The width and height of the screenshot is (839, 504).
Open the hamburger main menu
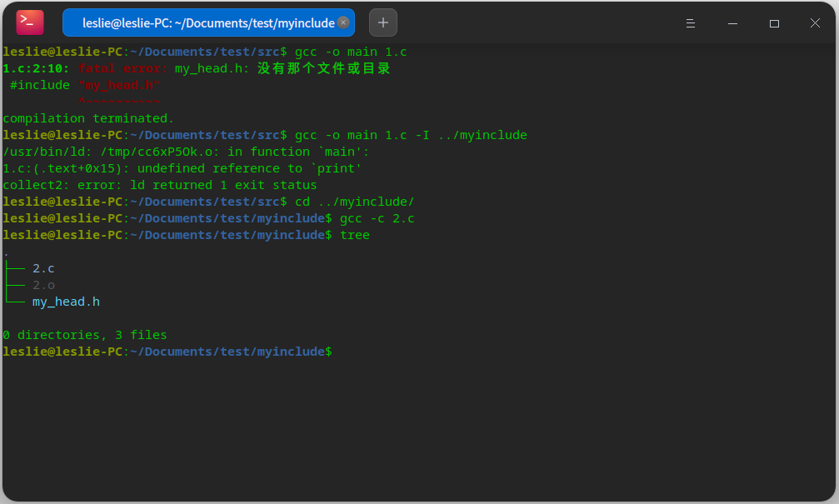(x=691, y=23)
